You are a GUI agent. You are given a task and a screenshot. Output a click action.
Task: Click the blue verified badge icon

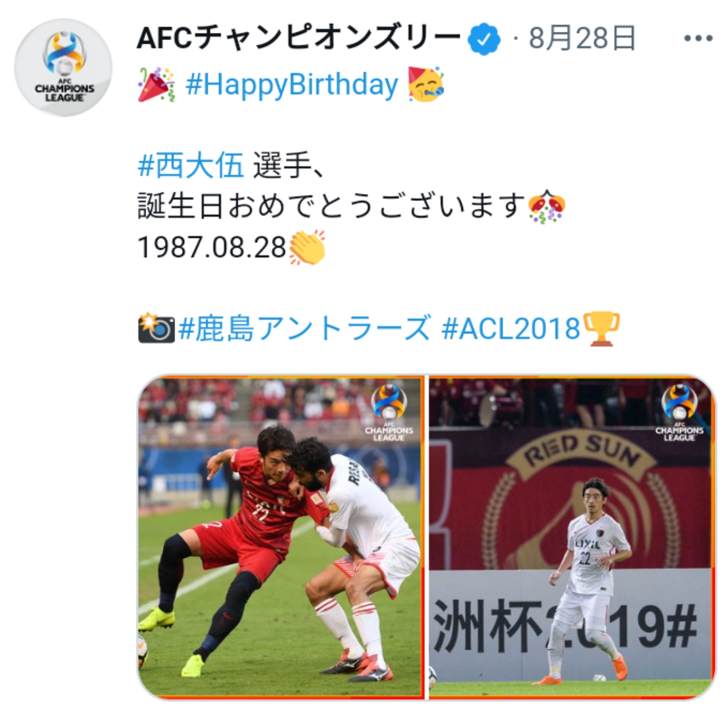click(x=484, y=39)
